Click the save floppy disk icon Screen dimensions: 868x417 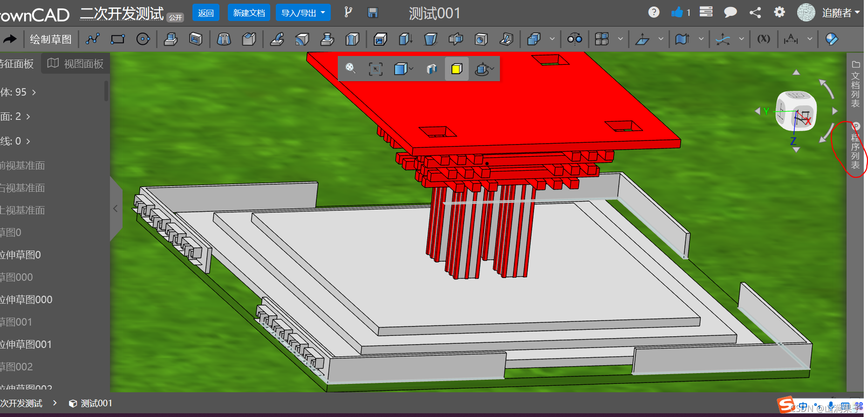(x=373, y=13)
